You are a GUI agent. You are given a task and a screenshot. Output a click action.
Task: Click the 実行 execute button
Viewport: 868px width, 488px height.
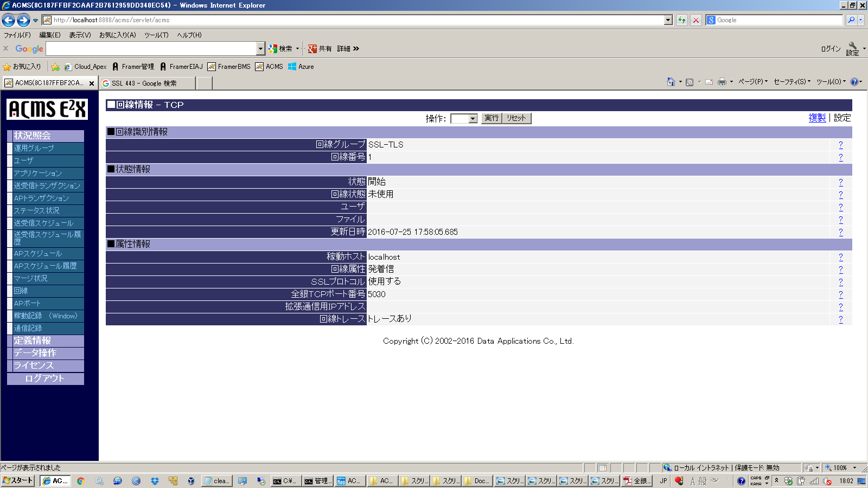click(x=492, y=118)
